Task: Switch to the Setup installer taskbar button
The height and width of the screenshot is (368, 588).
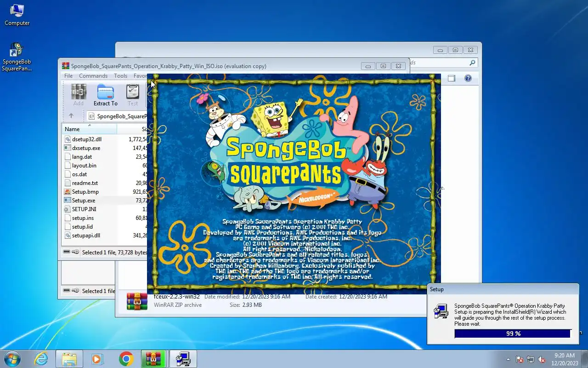Action: pyautogui.click(x=183, y=359)
